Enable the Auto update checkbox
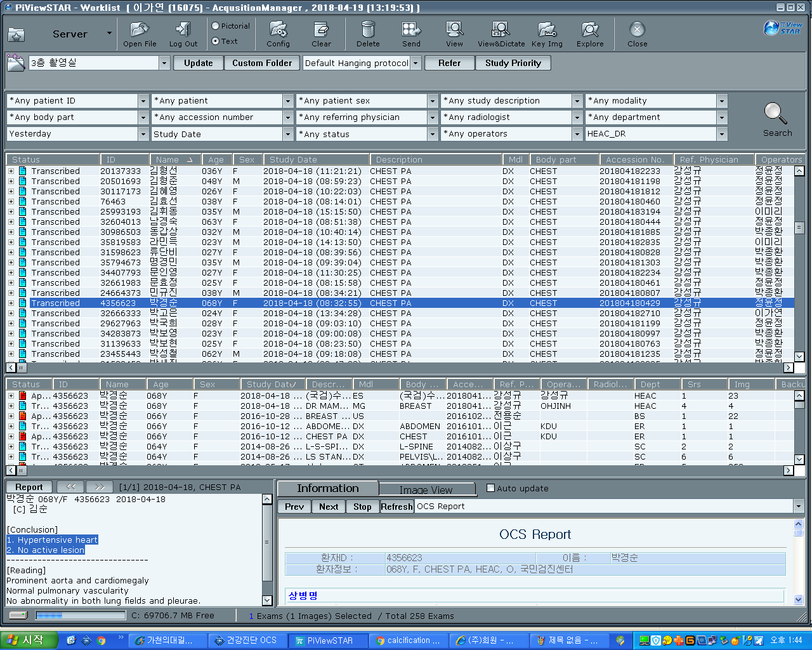Viewport: 812px width, 650px height. click(490, 488)
